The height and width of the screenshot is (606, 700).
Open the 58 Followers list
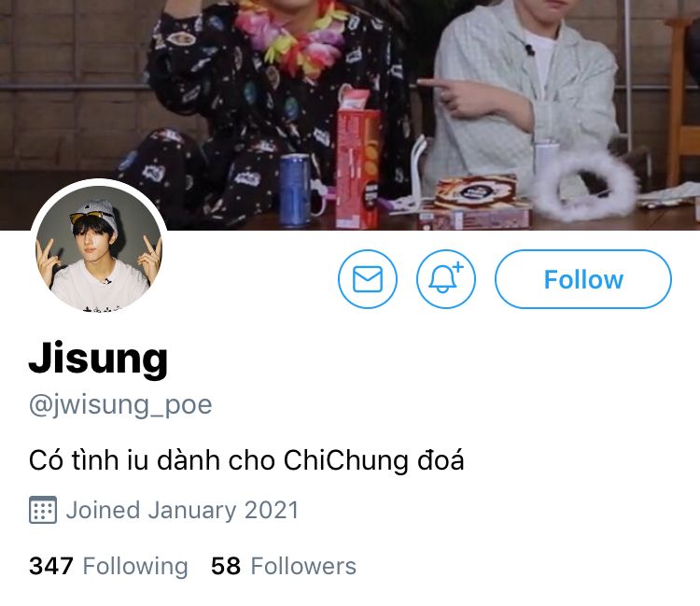pyautogui.click(x=284, y=566)
